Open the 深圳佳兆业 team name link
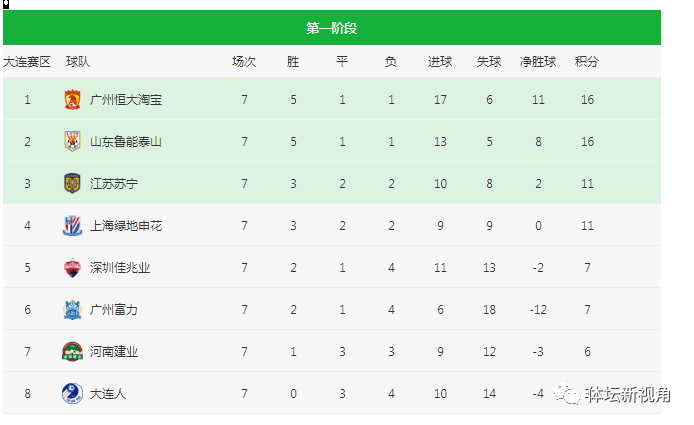694x425 pixels. click(120, 267)
